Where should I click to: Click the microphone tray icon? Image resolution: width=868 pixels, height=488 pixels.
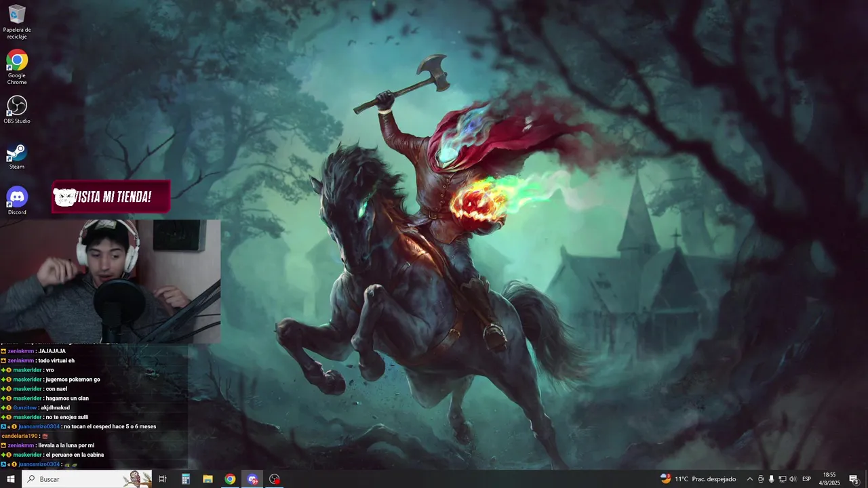[771, 479]
